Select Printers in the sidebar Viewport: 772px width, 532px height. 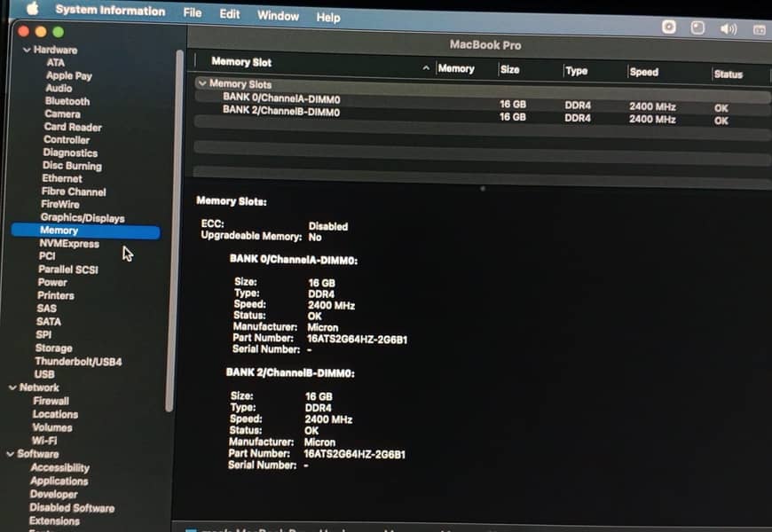pyautogui.click(x=56, y=295)
